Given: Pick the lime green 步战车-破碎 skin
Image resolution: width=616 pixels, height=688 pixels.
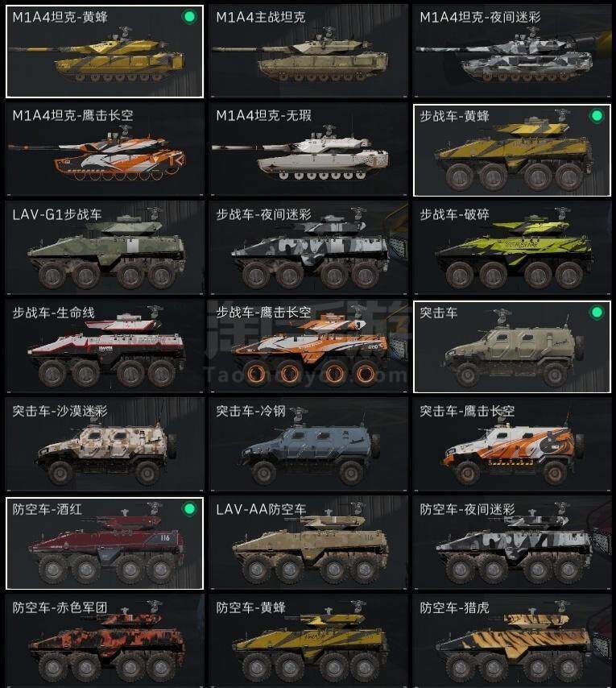Looking at the screenshot, I should [x=512, y=248].
